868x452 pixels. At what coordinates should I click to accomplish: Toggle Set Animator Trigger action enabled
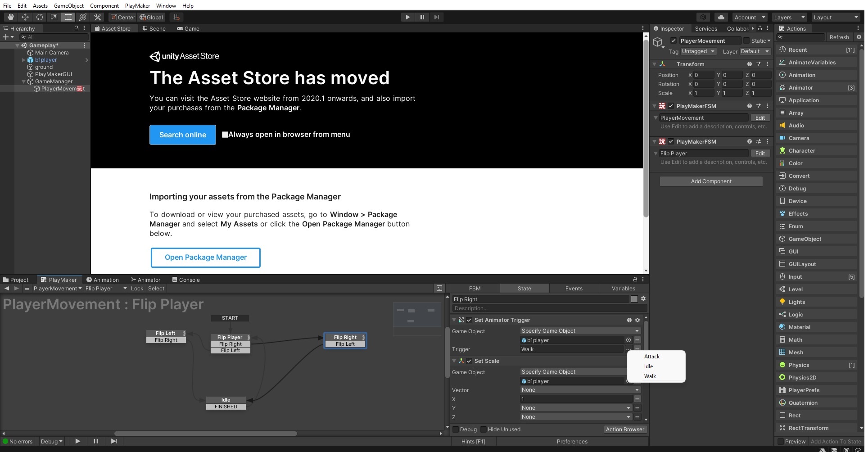pyautogui.click(x=469, y=320)
